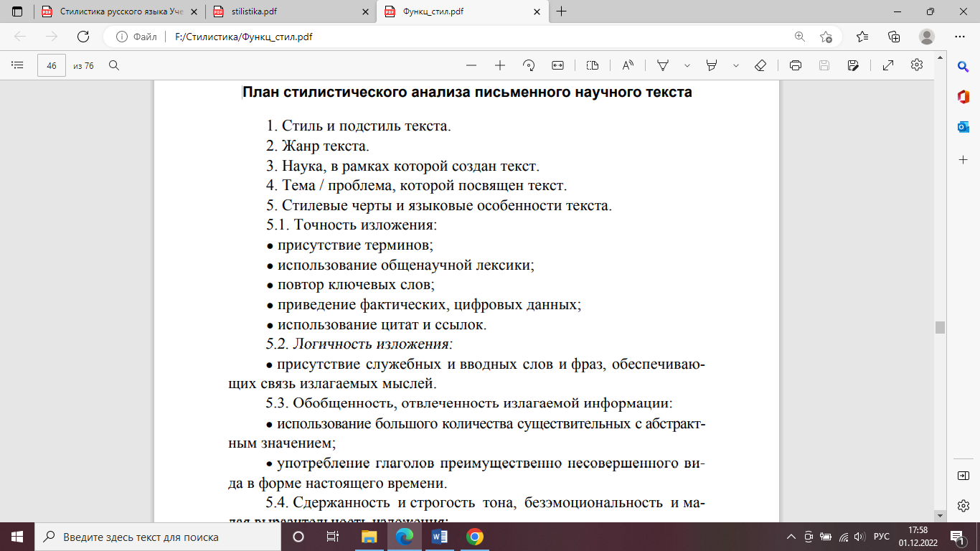Go back to previous page
This screenshot has height=551, width=980.
(x=20, y=37)
